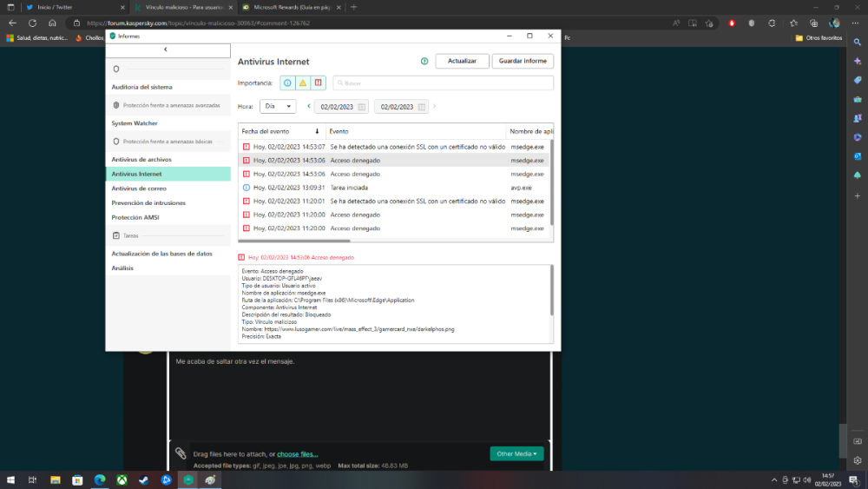
Task: Click the browser back arrow
Action: 12,23
